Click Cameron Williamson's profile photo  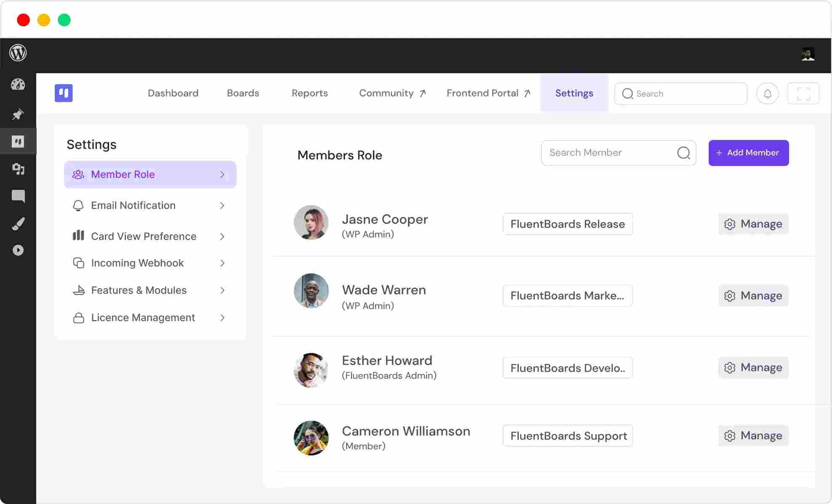point(311,438)
